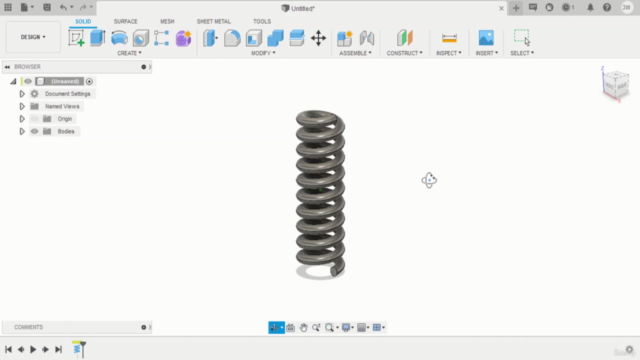Open the SELECT dropdown menu
The height and width of the screenshot is (360, 640).
522,53
